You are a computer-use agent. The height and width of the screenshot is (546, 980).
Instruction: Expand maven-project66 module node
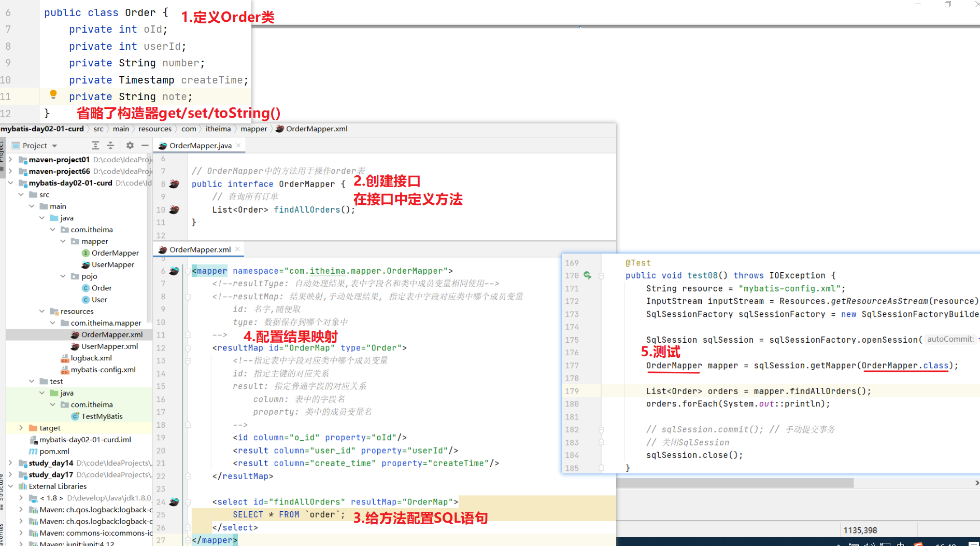[10, 171]
